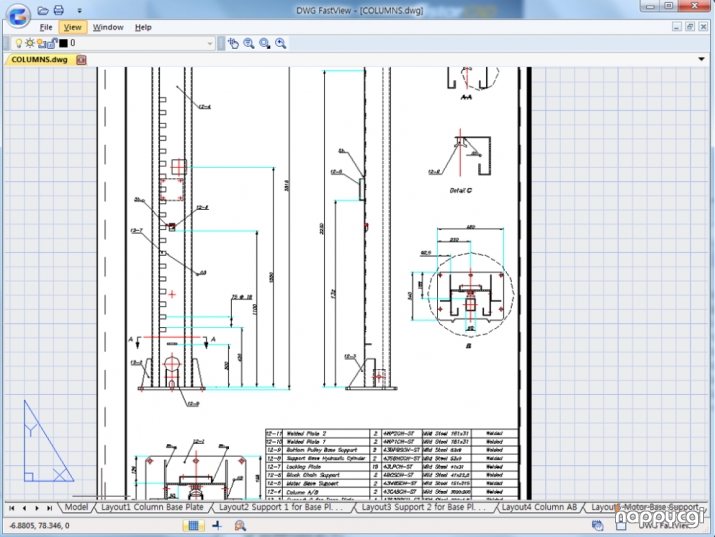This screenshot has width=715, height=537.
Task: Click the right-side status bar layers icon
Action: point(597,526)
